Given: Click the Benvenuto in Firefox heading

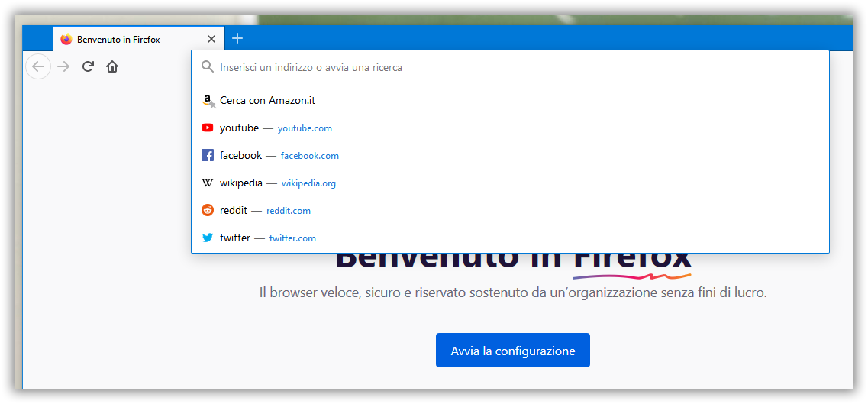Looking at the screenshot, I should pos(514,262).
